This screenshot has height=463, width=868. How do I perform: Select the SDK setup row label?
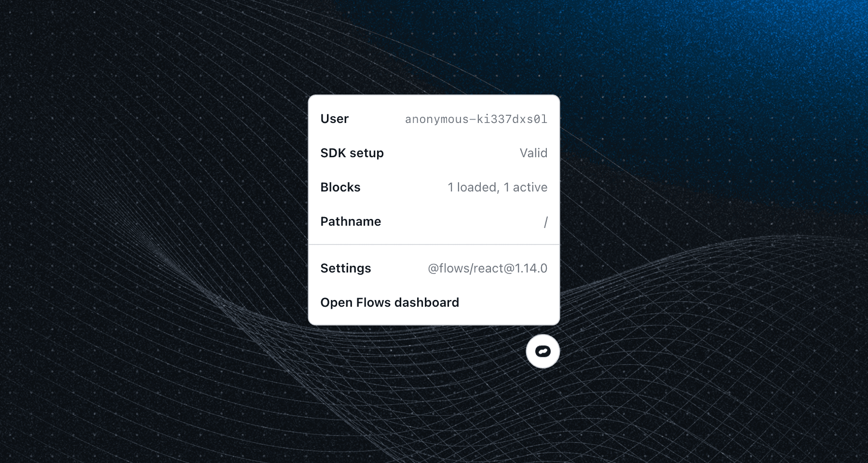(352, 153)
